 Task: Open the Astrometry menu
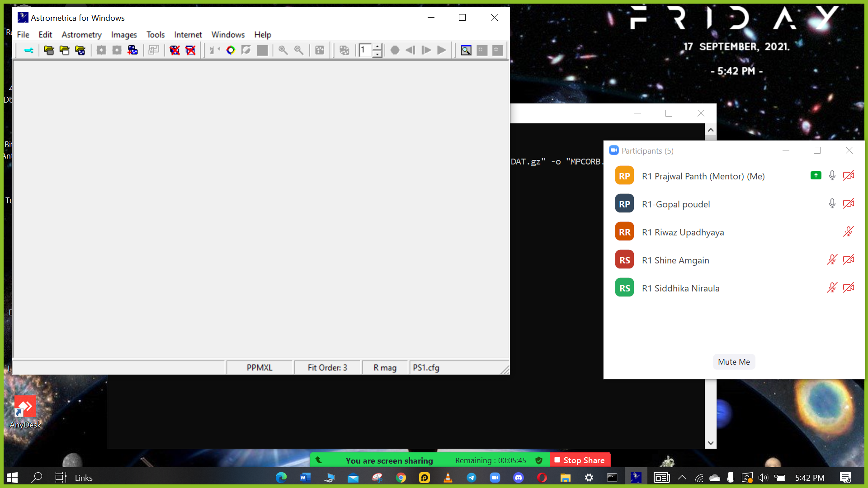pyautogui.click(x=81, y=35)
